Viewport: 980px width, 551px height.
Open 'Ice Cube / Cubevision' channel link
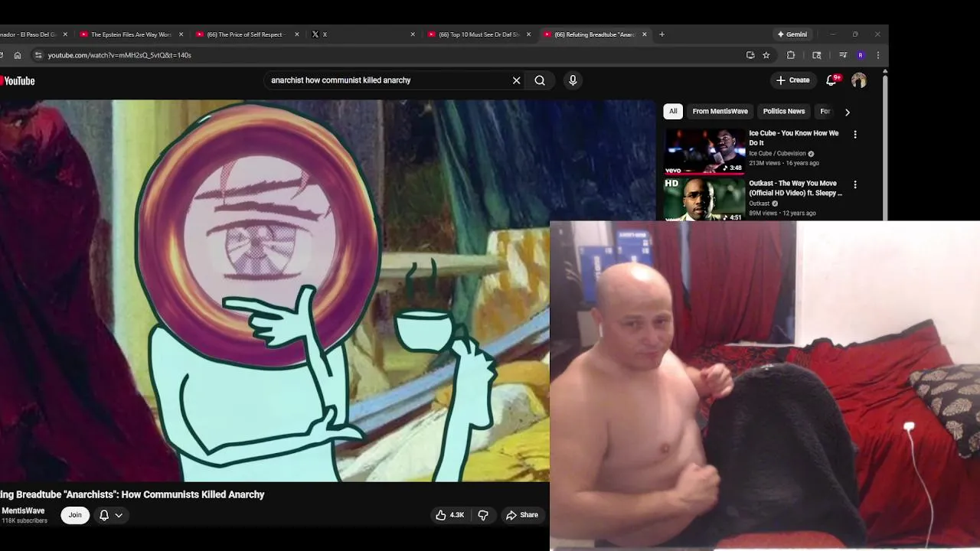(x=777, y=154)
